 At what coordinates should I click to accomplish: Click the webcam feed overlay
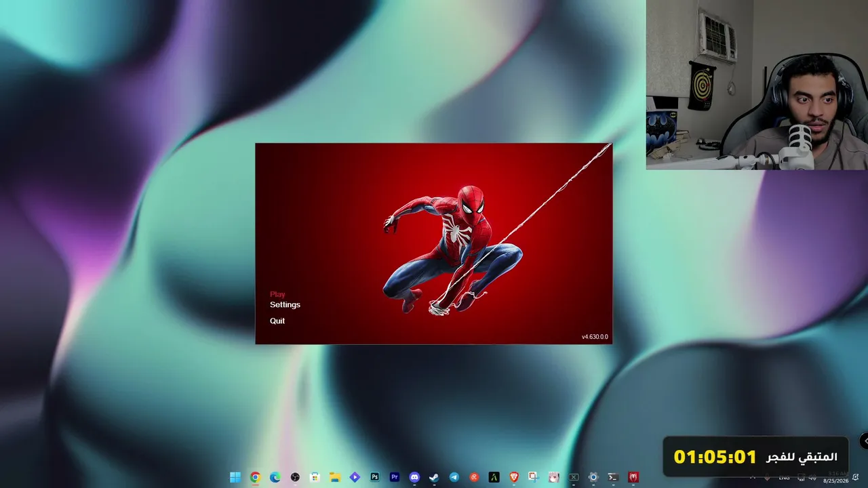point(757,85)
